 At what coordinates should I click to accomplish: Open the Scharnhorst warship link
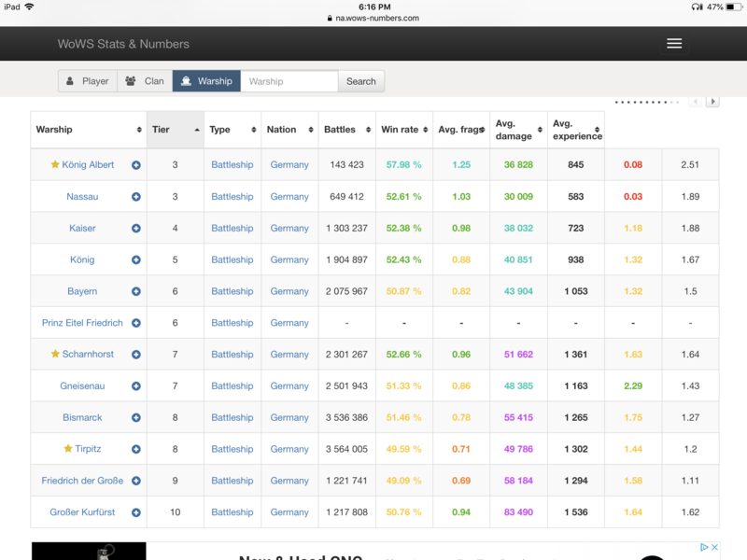pos(89,355)
